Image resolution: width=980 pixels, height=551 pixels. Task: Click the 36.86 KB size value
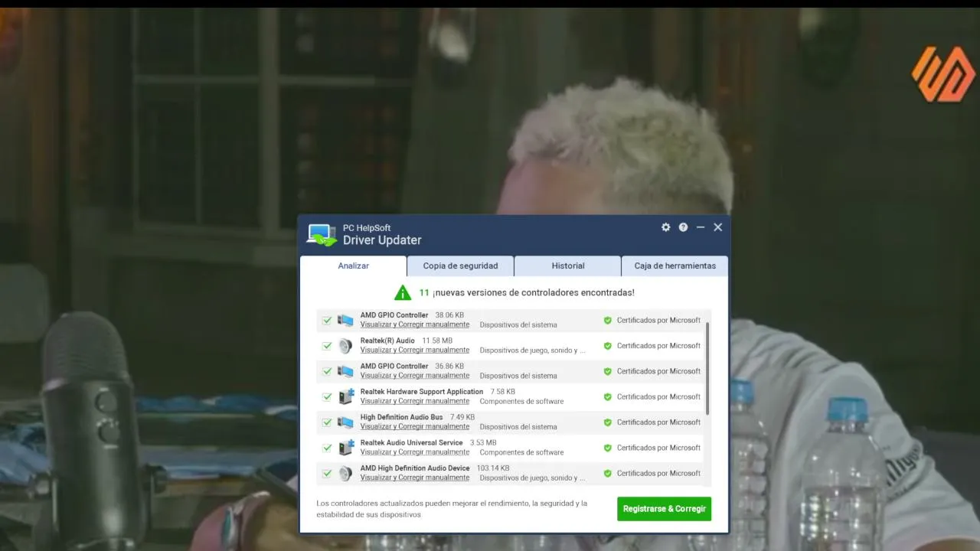(x=449, y=367)
